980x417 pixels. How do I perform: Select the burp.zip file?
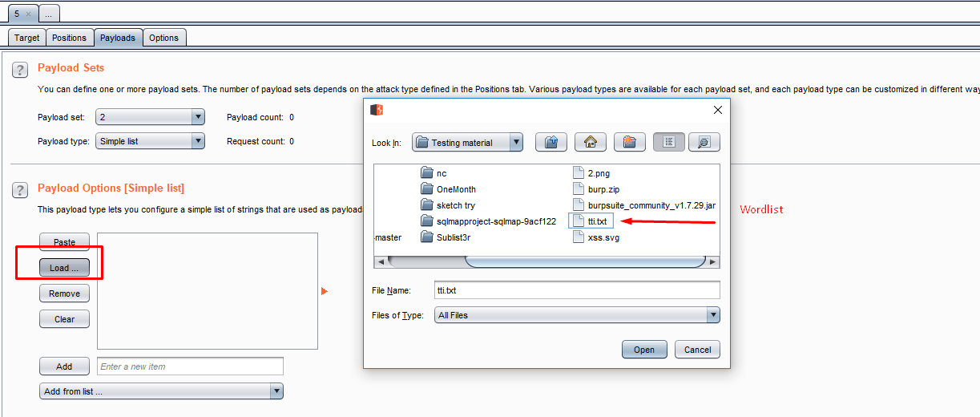(597, 189)
